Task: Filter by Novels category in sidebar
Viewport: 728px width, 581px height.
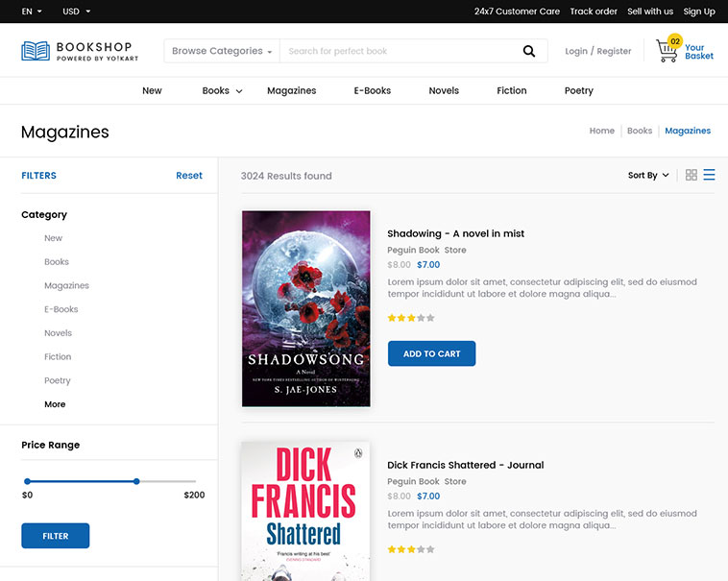Action: [58, 333]
